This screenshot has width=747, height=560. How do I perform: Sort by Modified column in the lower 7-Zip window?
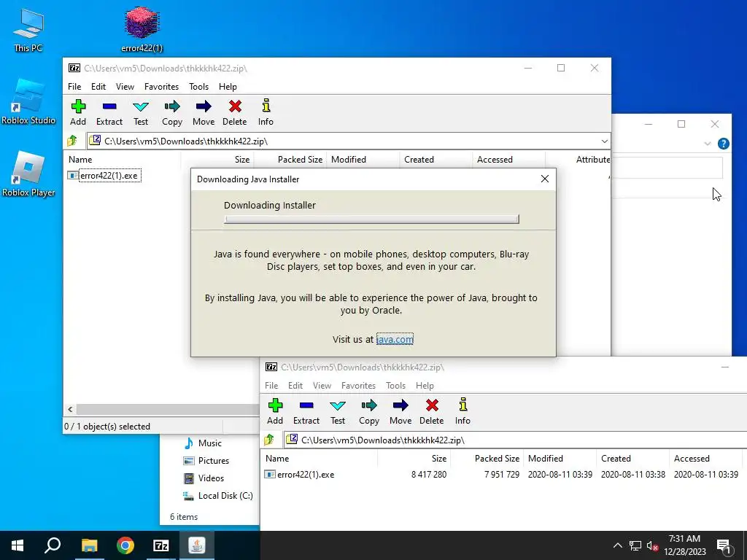560,459
